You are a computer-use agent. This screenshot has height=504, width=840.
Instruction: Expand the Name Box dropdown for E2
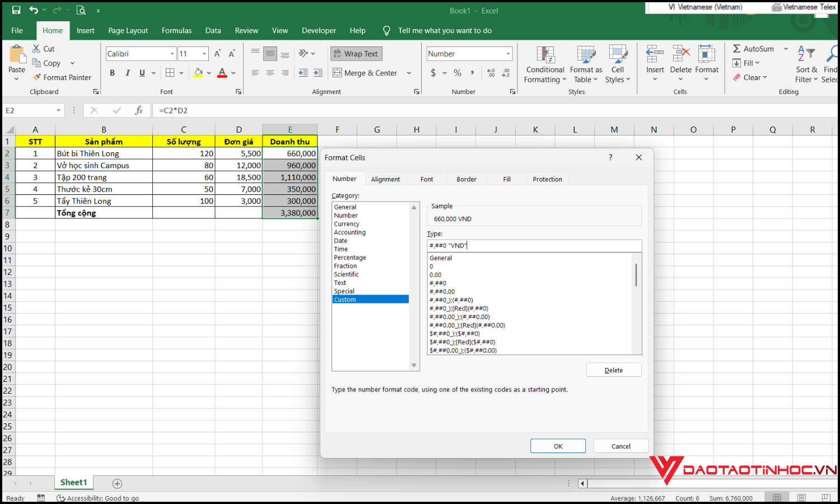tap(58, 110)
